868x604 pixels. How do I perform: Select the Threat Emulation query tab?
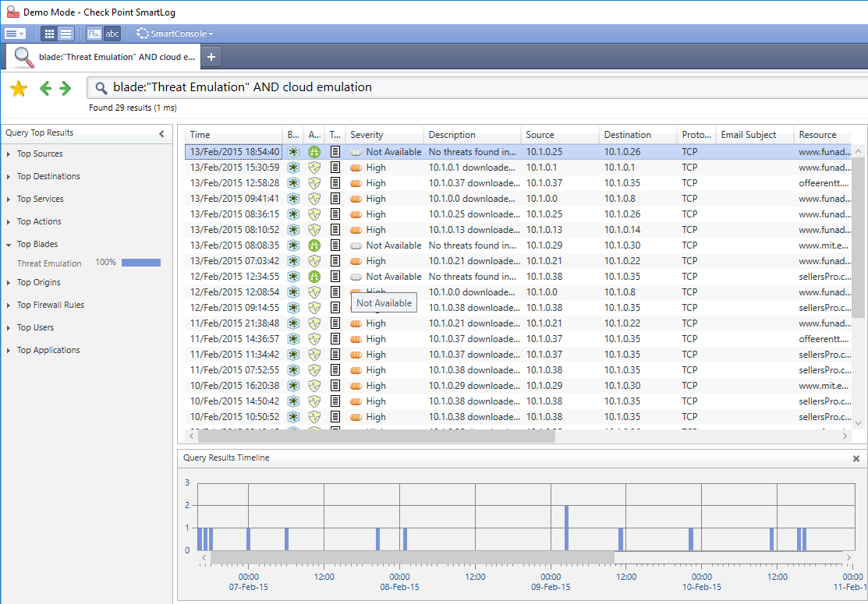[104, 57]
